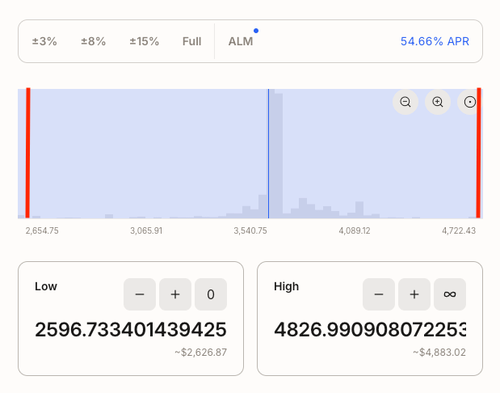Screen dimensions: 500x393
Task: Switch to Full range preset
Action: (x=192, y=41)
